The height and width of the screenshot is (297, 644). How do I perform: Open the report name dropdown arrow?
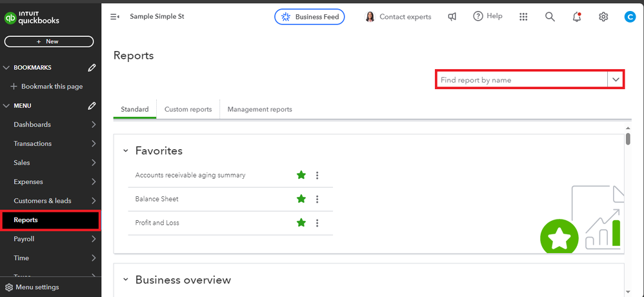616,79
